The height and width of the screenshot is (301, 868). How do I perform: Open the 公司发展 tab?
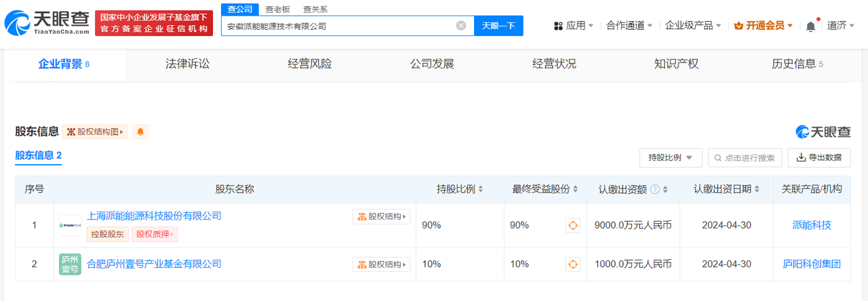[432, 64]
